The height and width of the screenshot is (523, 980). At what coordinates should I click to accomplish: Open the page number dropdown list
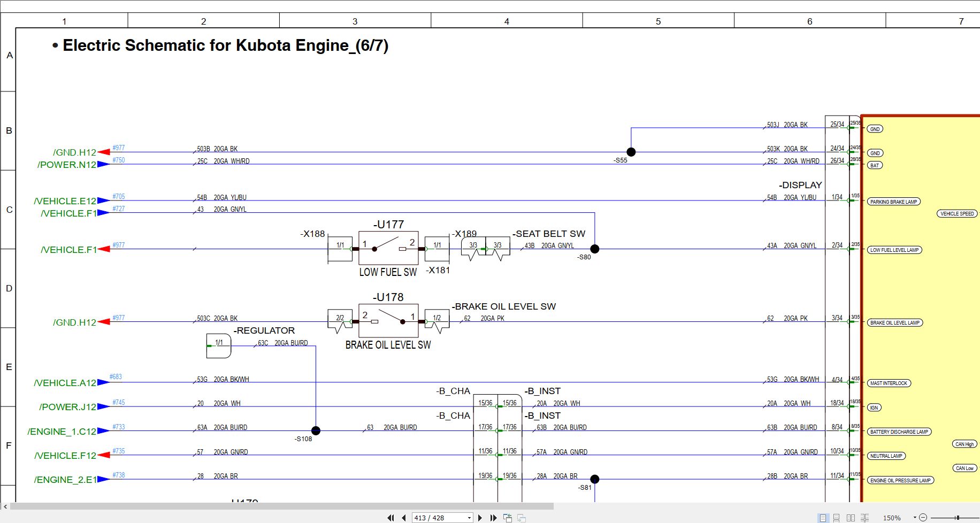[469, 518]
